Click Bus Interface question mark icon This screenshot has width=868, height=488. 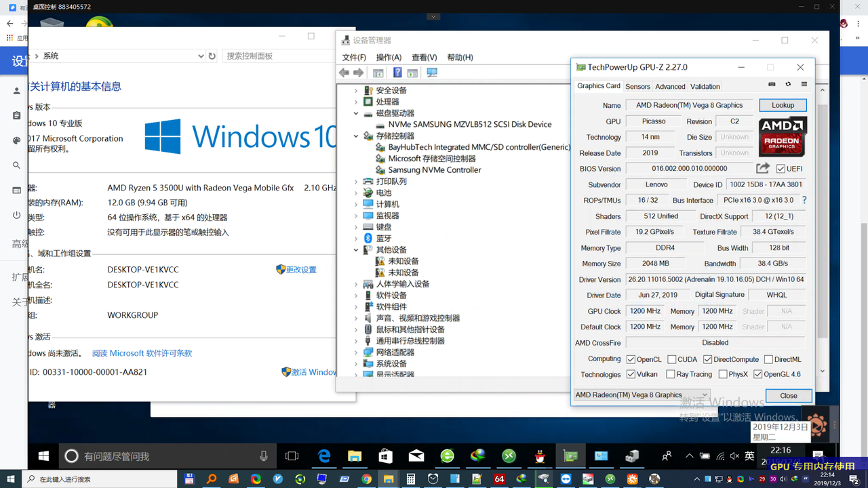[804, 200]
